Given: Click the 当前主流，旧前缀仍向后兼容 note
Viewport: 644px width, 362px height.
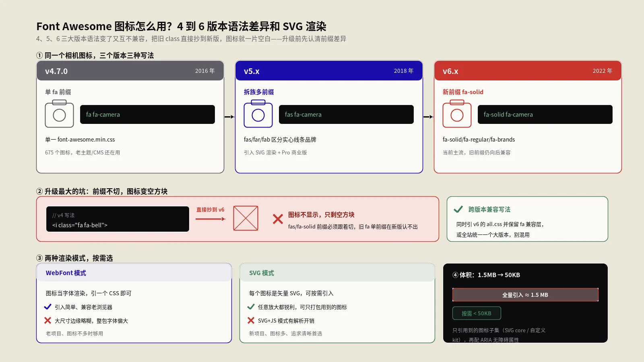Looking at the screenshot, I should pyautogui.click(x=477, y=152).
